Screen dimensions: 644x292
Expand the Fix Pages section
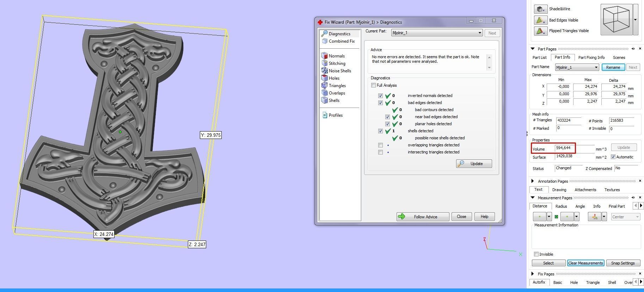pos(533,274)
